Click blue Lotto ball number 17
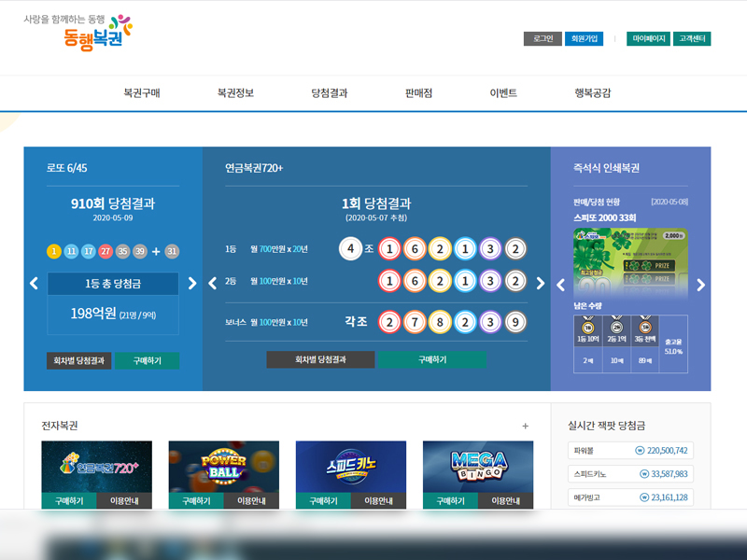 tap(88, 251)
